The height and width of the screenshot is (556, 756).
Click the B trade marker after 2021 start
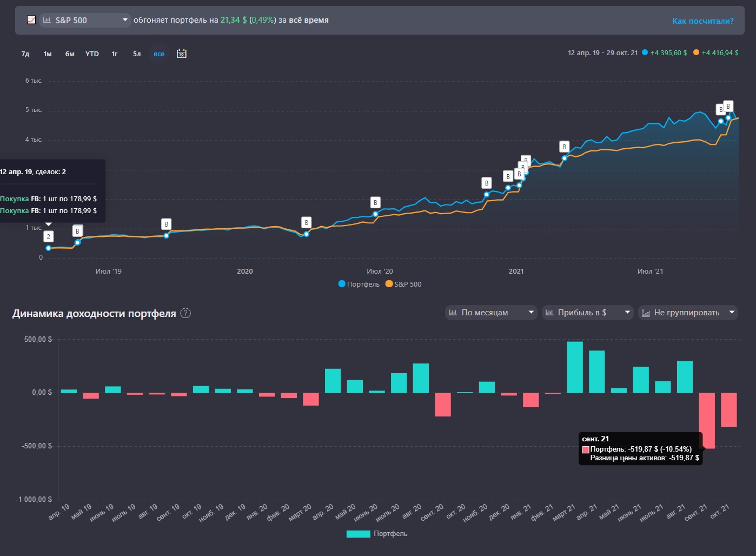point(565,147)
